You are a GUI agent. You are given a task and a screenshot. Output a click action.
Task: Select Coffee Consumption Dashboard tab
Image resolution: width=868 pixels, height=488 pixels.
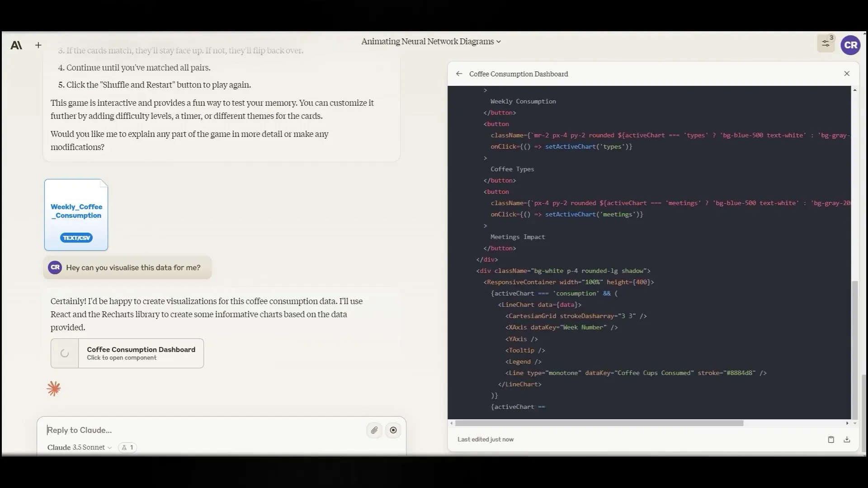tap(519, 73)
